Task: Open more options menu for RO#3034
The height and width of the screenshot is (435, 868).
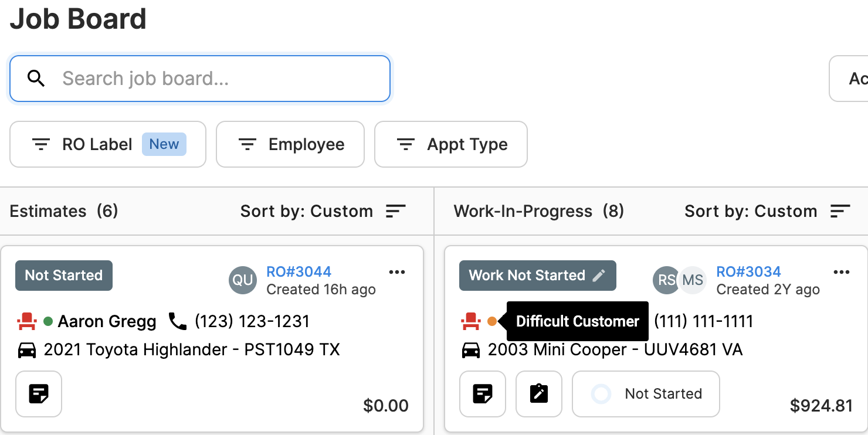Action: point(842,272)
